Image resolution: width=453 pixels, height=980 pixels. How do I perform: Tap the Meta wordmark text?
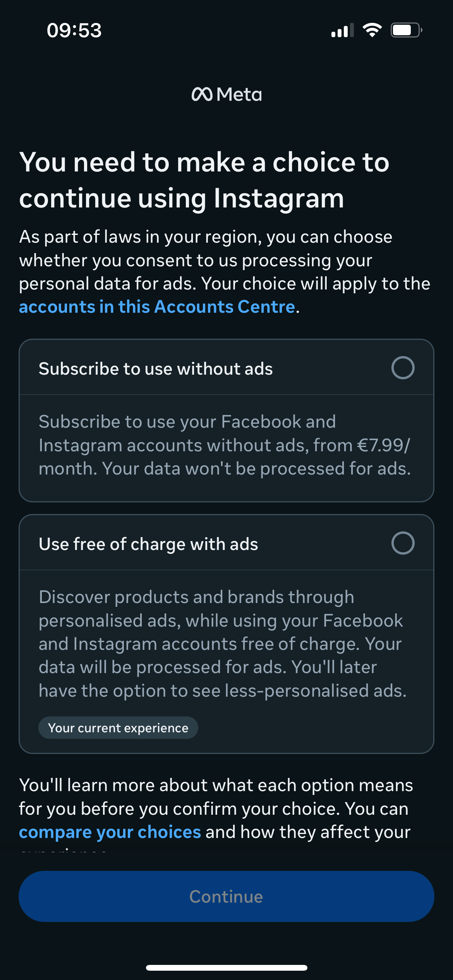(x=239, y=95)
